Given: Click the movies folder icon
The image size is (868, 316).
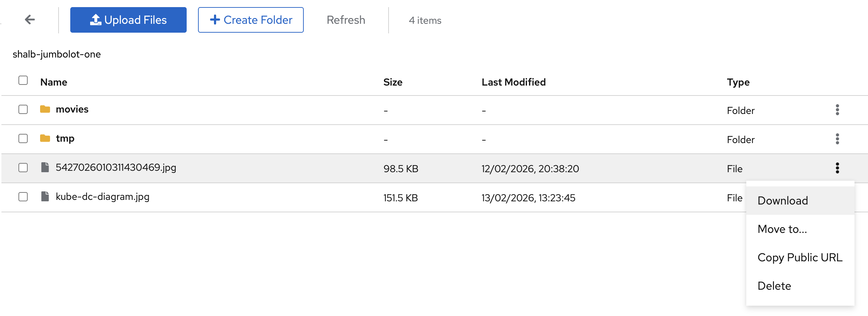Looking at the screenshot, I should 45,109.
